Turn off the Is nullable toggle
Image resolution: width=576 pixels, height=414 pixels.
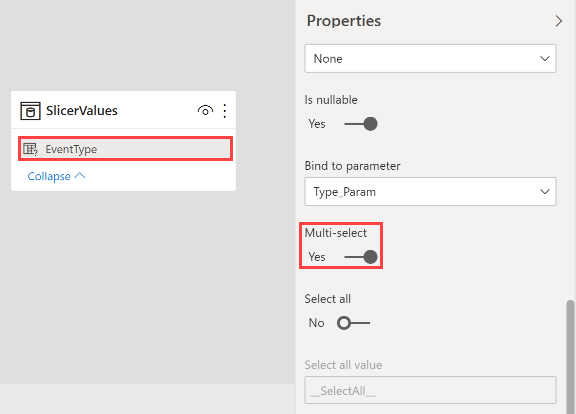[361, 124]
